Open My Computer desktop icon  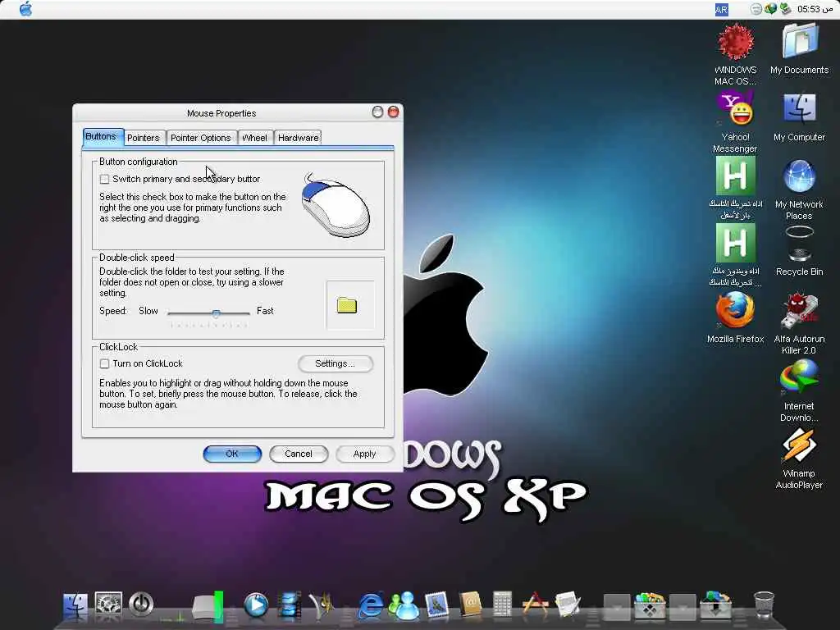799,116
